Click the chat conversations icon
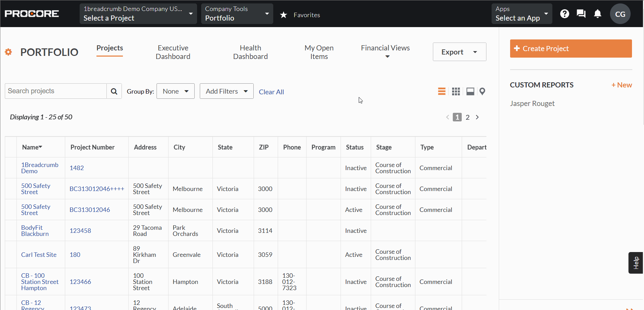Viewport: 644px width, 310px height. (x=581, y=14)
